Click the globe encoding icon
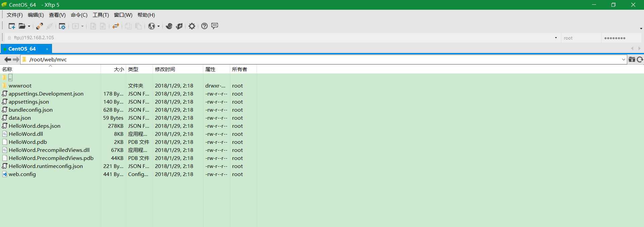 (152, 26)
